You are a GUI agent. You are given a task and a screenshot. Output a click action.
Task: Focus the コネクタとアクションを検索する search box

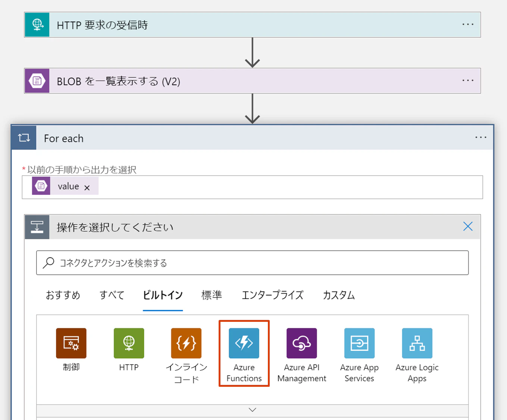[252, 263]
